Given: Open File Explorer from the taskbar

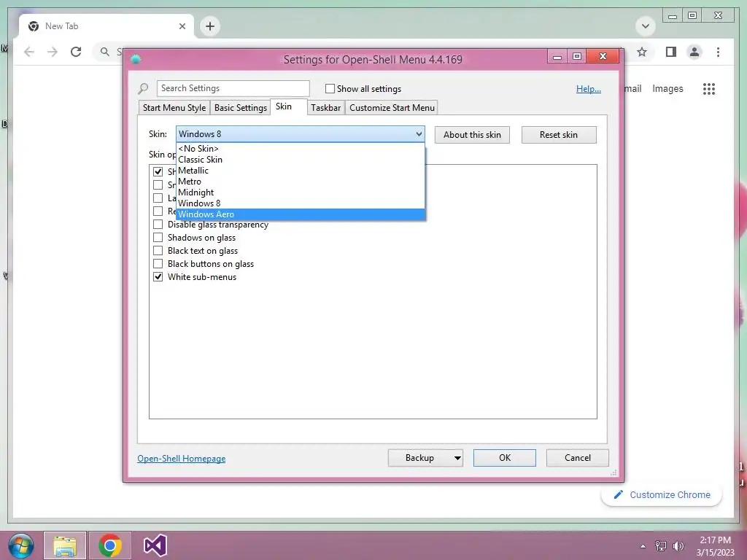Looking at the screenshot, I should point(65,545).
